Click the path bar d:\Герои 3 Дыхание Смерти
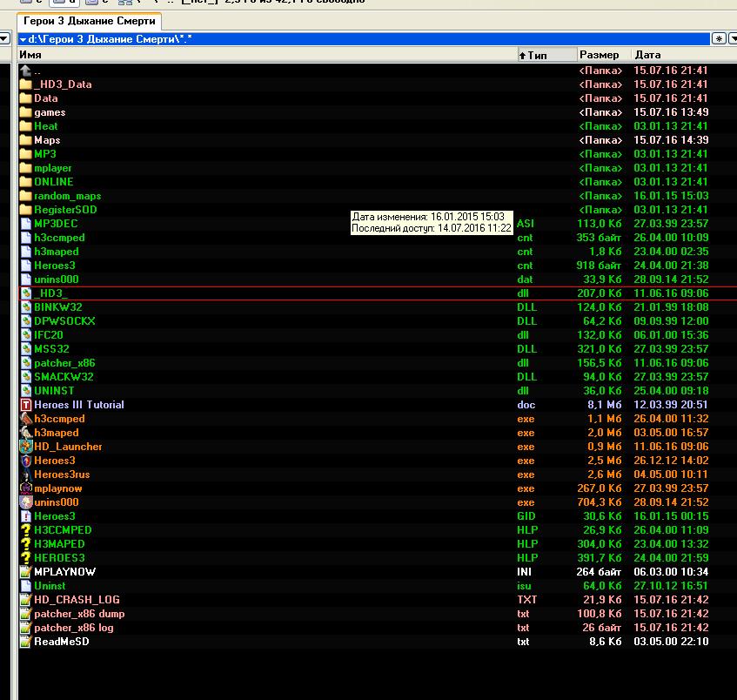 364,39
